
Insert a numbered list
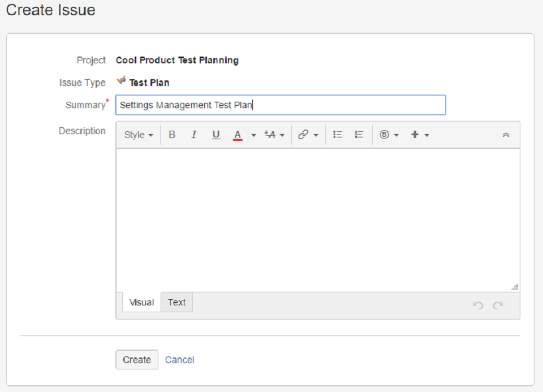[359, 135]
